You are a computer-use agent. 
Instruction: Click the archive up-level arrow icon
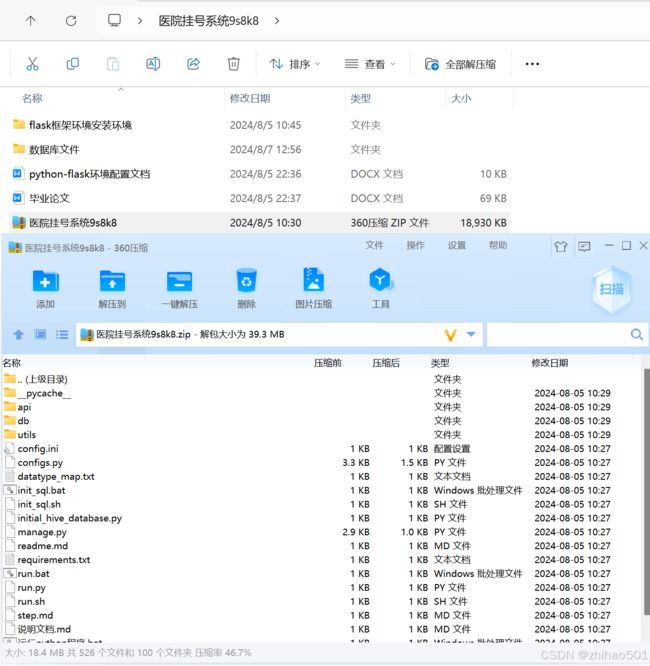[18, 335]
